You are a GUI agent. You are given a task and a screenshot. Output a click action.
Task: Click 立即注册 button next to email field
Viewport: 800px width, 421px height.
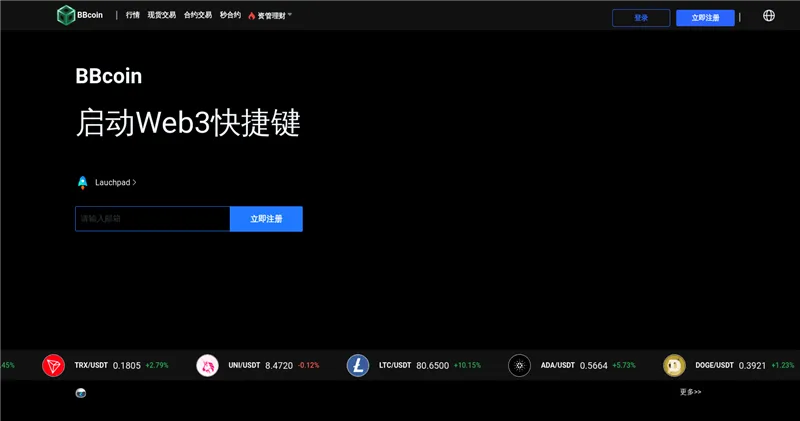[266, 219]
